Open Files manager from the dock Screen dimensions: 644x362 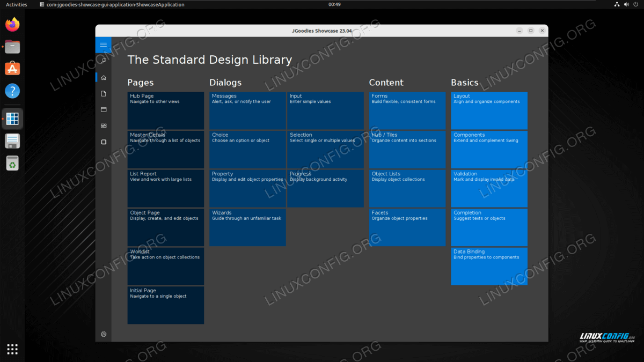pos(12,47)
